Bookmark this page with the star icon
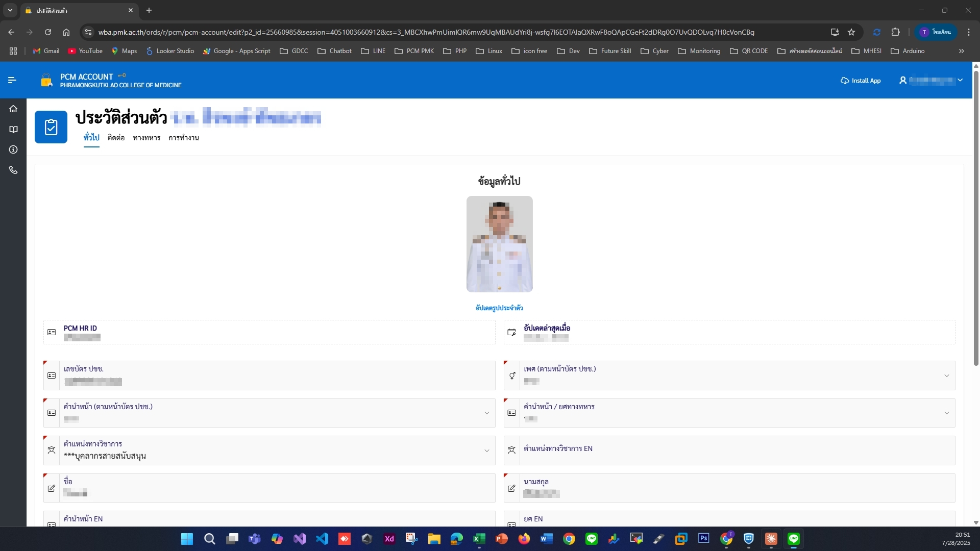 point(851,32)
